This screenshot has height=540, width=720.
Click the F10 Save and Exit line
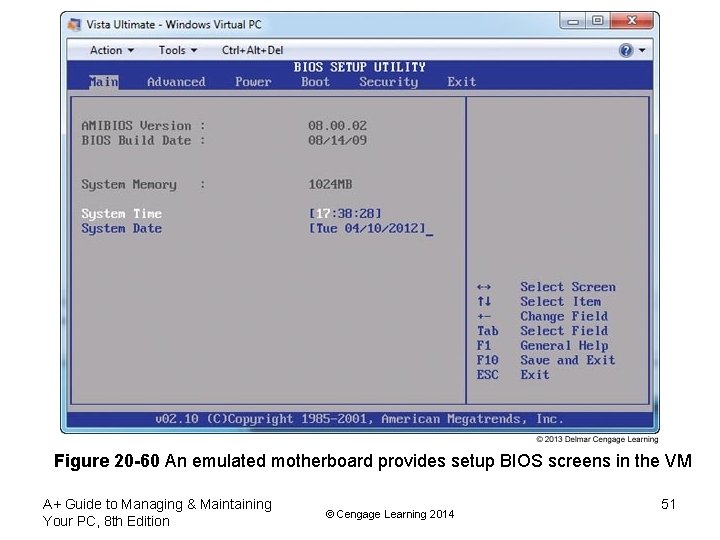(x=546, y=360)
